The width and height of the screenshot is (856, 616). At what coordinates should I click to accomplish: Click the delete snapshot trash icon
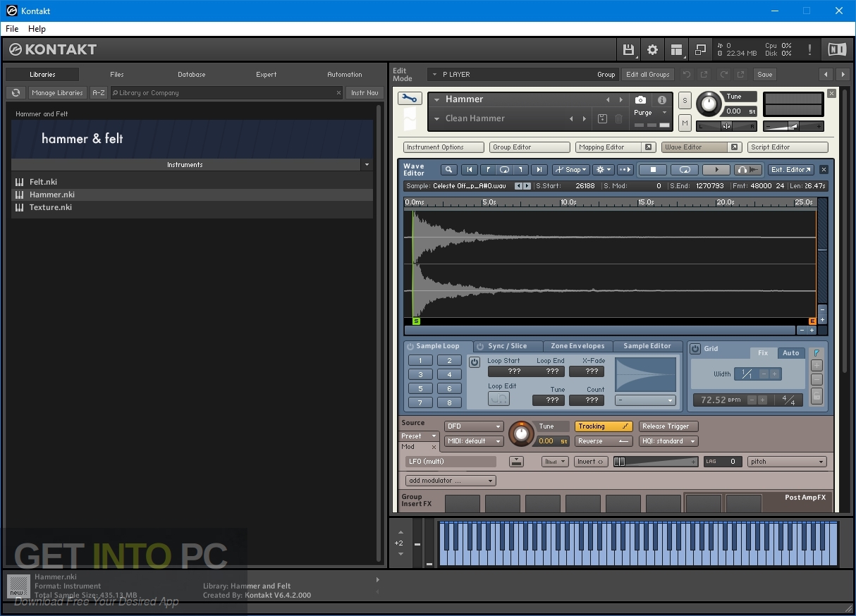point(618,118)
